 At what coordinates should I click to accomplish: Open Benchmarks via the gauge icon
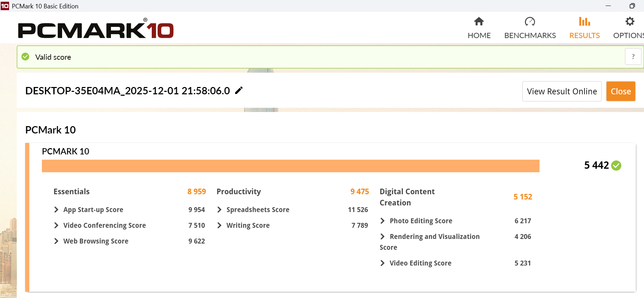point(530,22)
